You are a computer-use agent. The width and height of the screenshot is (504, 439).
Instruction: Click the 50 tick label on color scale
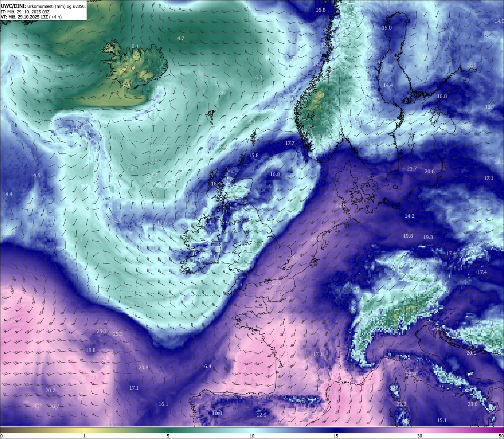[501, 436]
